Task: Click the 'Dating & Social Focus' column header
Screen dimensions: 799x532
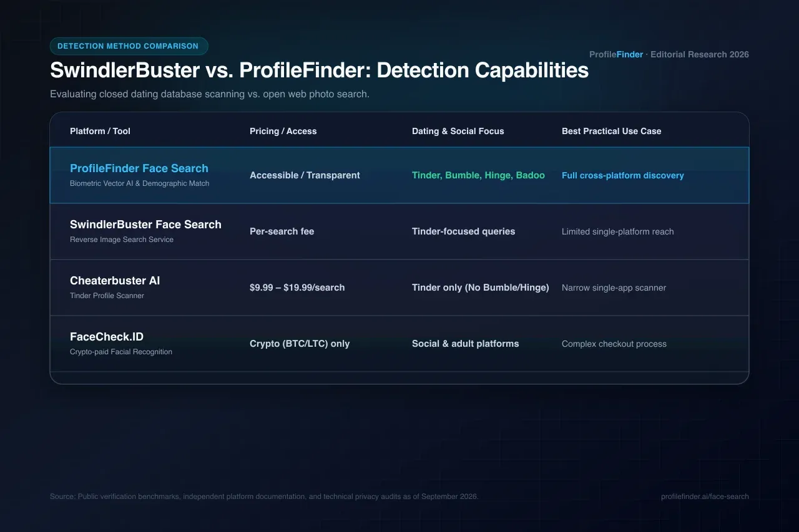Action: 458,131
